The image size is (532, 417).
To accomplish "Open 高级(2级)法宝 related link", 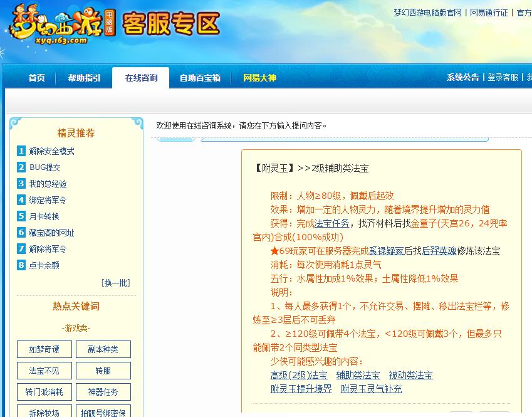I will tap(299, 375).
